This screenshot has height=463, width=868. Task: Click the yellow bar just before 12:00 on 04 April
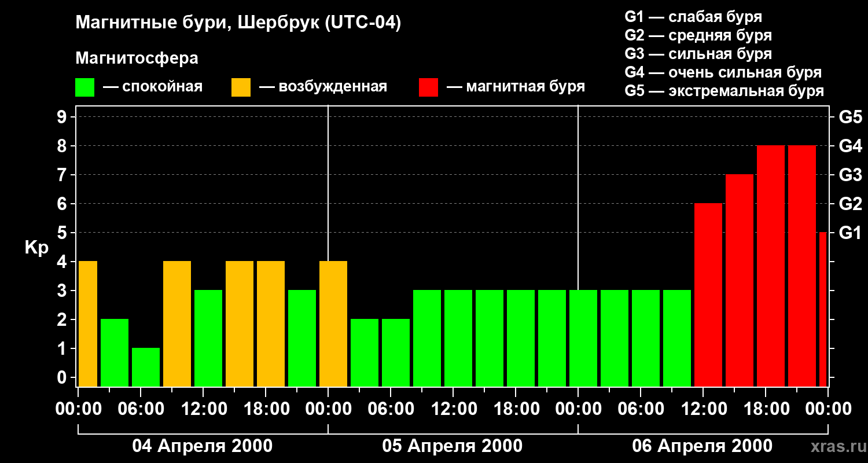pyautogui.click(x=177, y=324)
